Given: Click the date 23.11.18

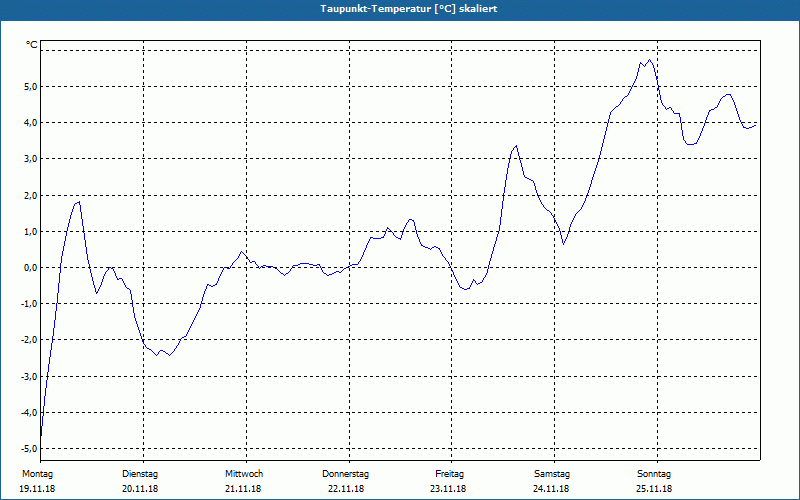Looking at the screenshot, I should coord(448,489).
